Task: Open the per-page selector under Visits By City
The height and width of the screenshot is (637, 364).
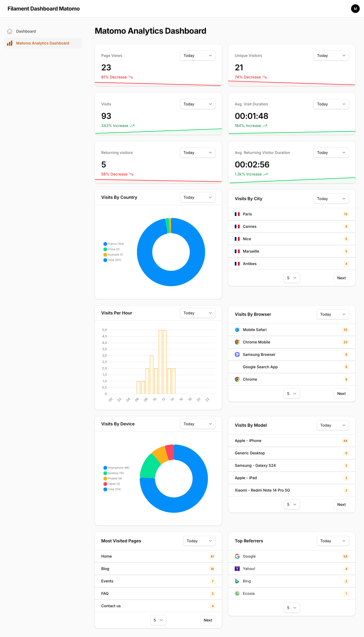Action: (291, 278)
